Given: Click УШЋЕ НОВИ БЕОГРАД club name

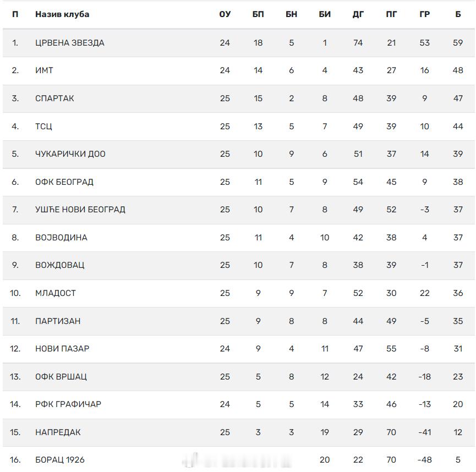Looking at the screenshot, I should click(x=80, y=210).
